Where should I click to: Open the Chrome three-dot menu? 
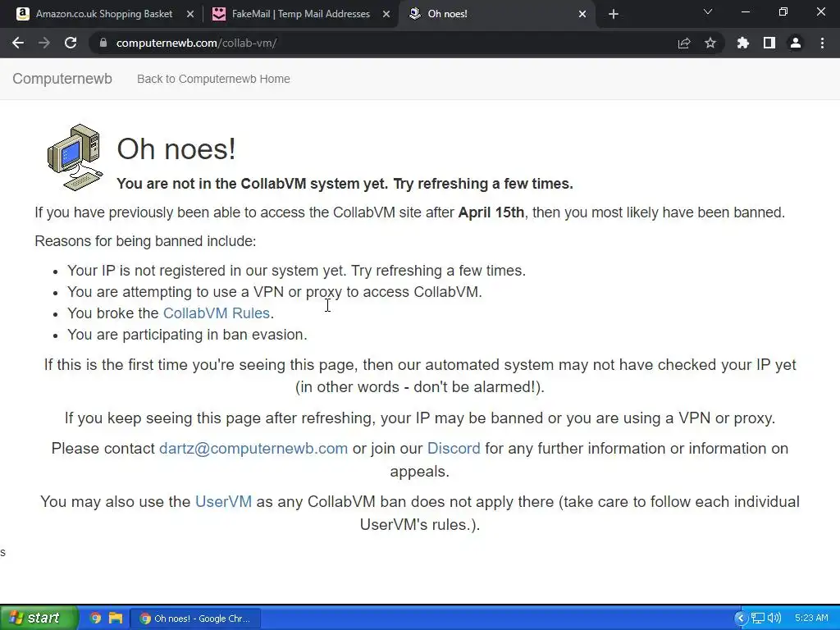coord(822,43)
